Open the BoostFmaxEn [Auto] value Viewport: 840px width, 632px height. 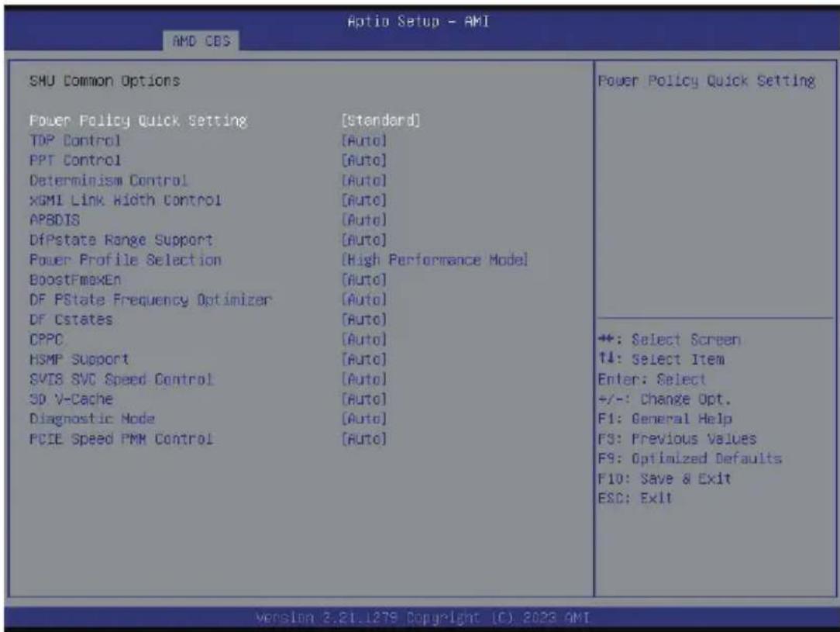pos(363,280)
